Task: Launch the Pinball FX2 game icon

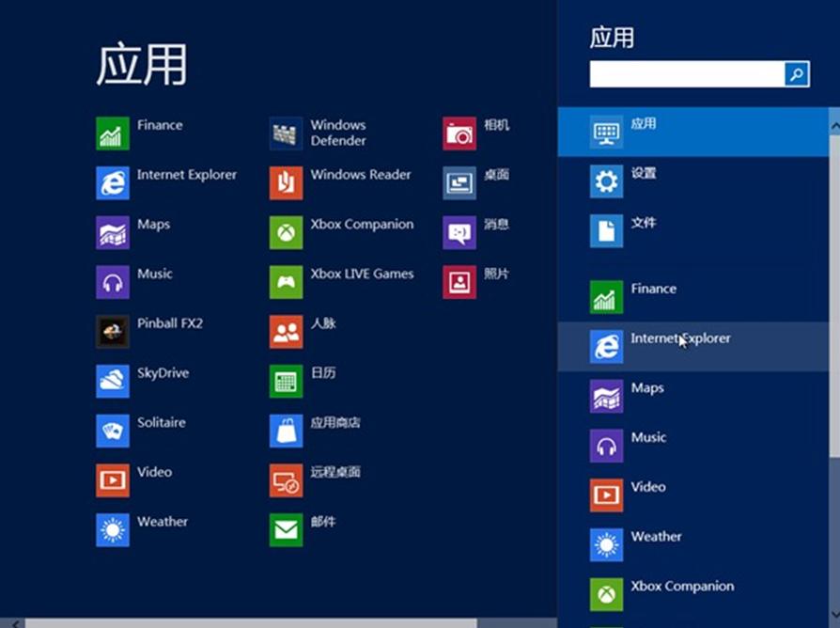Action: [x=113, y=332]
